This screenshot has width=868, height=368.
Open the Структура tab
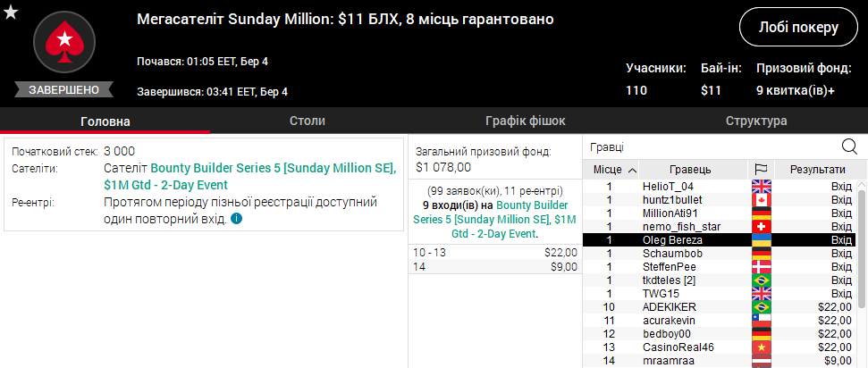click(756, 121)
